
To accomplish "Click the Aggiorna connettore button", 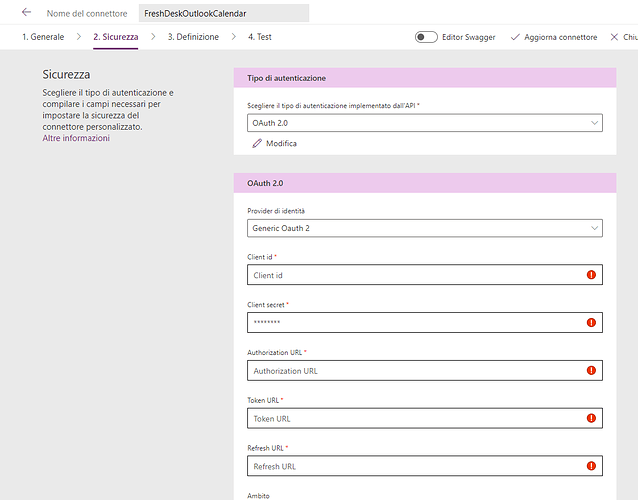I will click(x=554, y=37).
